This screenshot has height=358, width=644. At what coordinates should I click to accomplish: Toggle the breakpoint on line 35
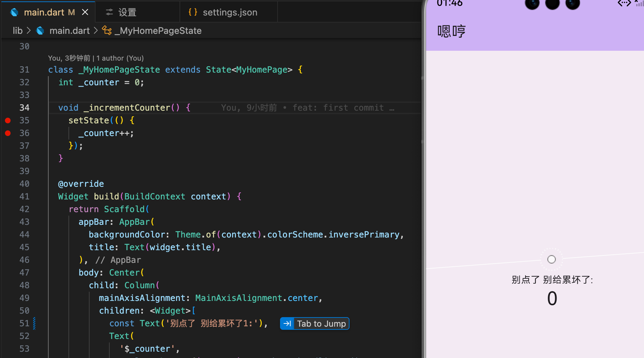8,121
